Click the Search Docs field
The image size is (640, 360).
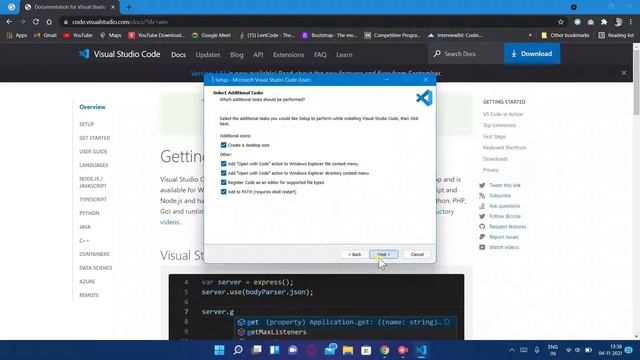click(466, 54)
